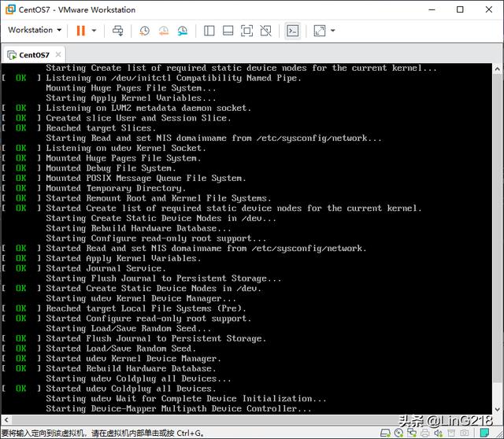The width and height of the screenshot is (504, 439).
Task: Click the CD/DVD drive status icon
Action: tap(398, 433)
